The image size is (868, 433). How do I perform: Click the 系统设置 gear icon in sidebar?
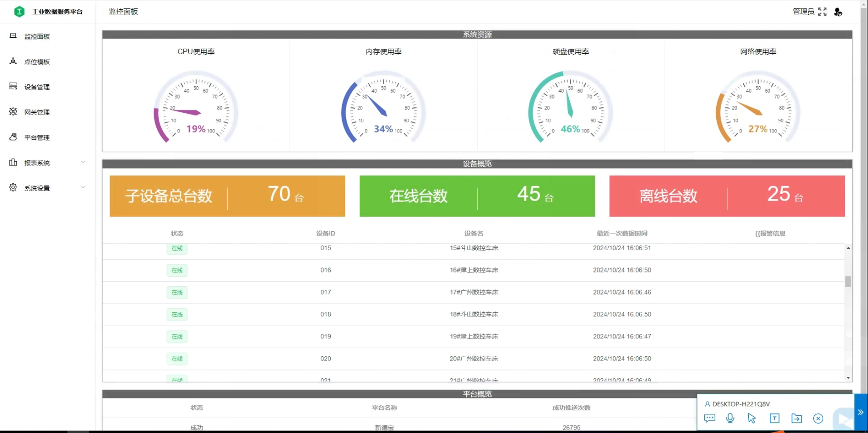pyautogui.click(x=13, y=187)
